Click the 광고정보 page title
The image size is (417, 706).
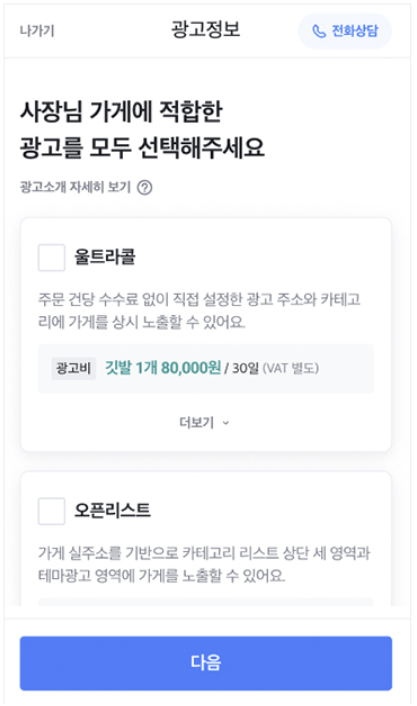pyautogui.click(x=205, y=30)
